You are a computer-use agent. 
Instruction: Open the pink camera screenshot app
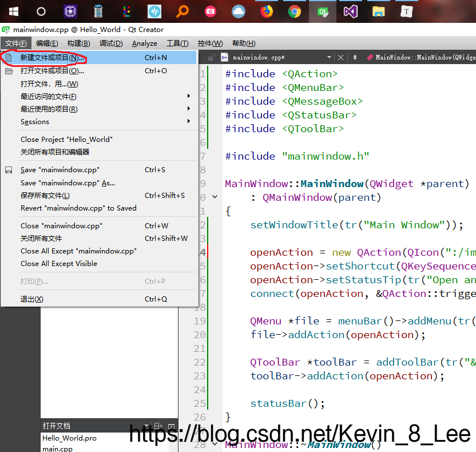(211, 12)
